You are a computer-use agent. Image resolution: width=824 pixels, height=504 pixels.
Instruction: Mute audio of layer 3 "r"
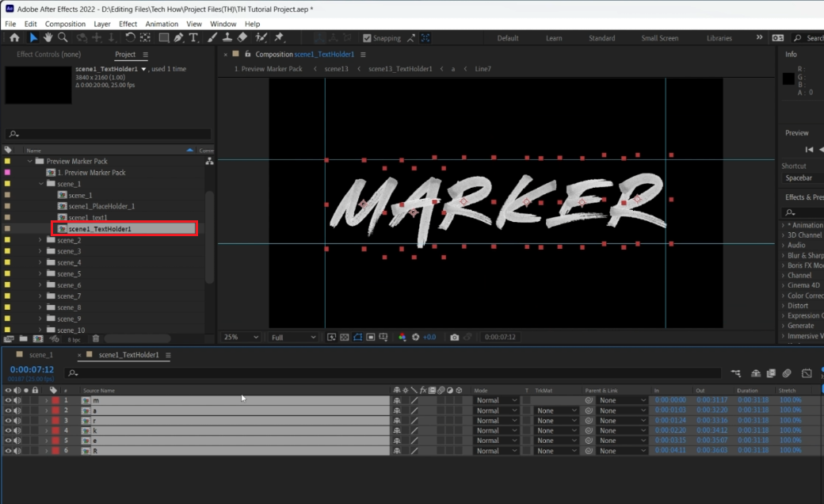(x=17, y=421)
